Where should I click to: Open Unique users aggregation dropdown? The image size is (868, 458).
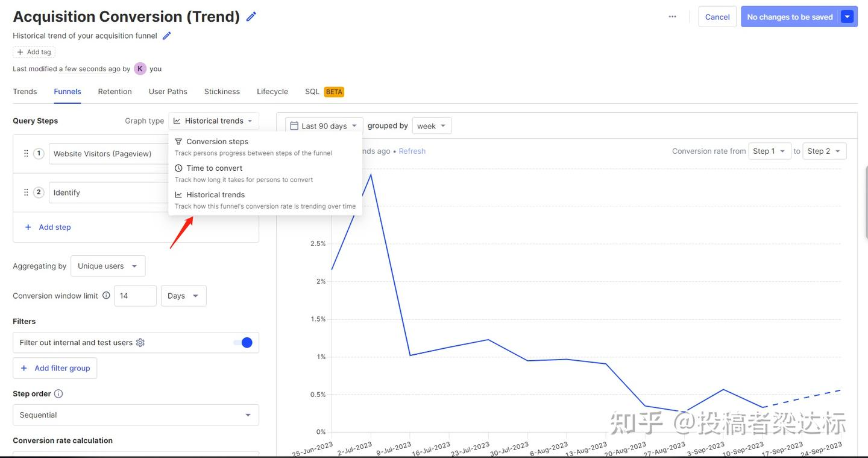click(x=107, y=266)
